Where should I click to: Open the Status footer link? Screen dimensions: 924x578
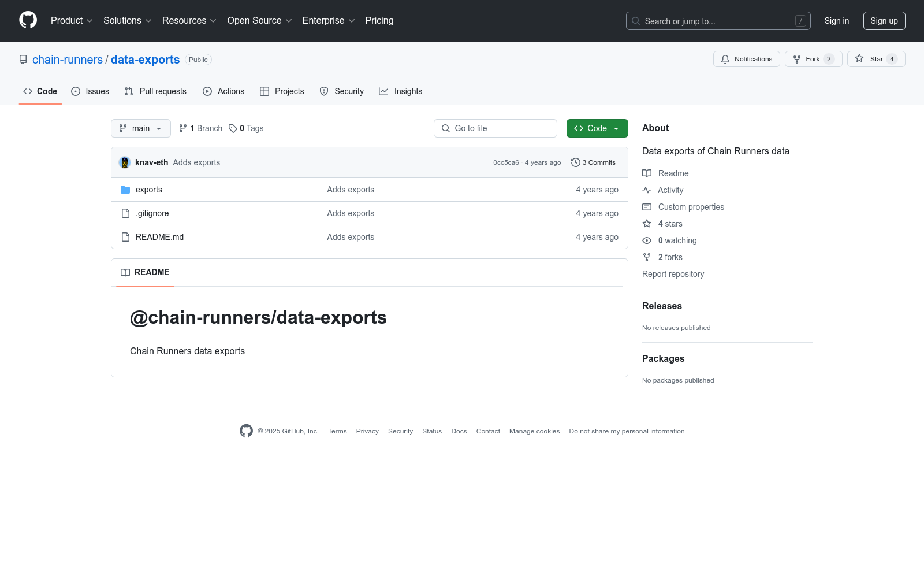(432, 431)
